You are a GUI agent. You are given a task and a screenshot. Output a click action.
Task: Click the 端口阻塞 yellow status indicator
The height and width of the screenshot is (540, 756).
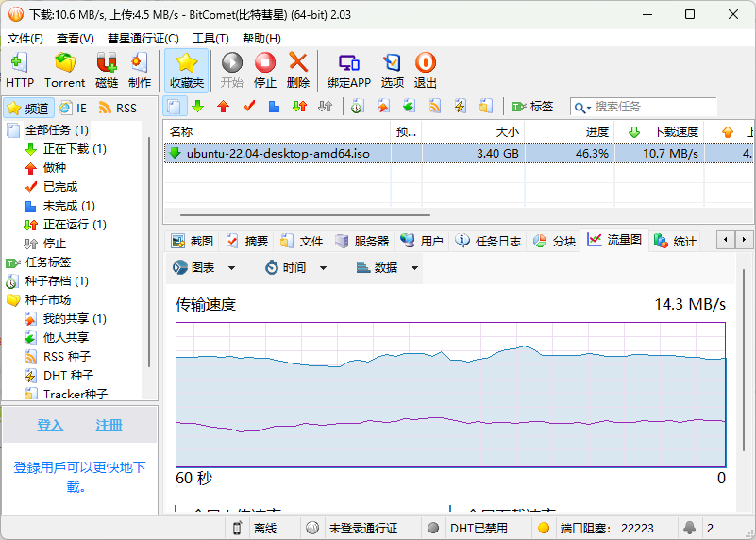tap(544, 528)
